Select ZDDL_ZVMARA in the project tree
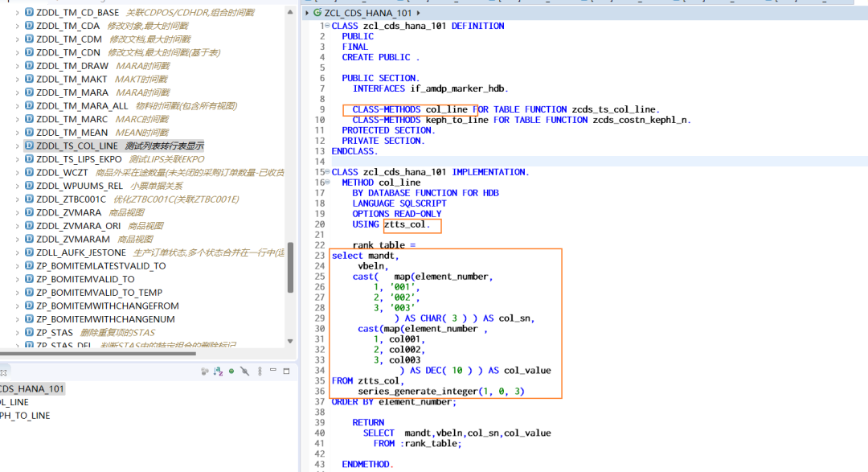868x472 pixels. 68,212
